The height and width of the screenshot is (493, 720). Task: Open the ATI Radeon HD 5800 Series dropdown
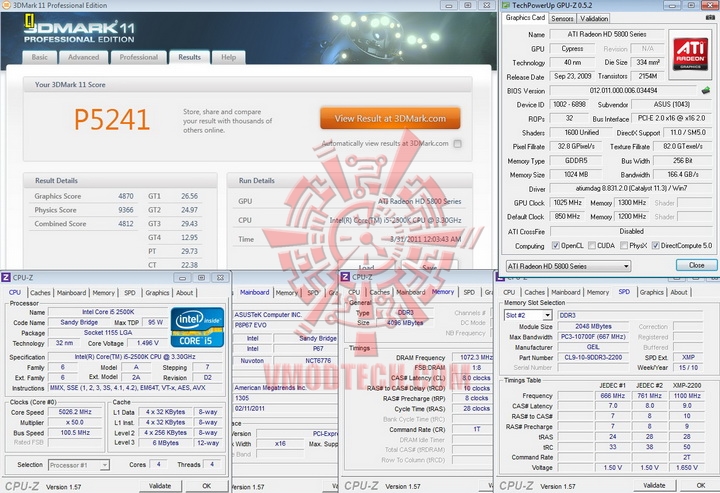coord(568,266)
